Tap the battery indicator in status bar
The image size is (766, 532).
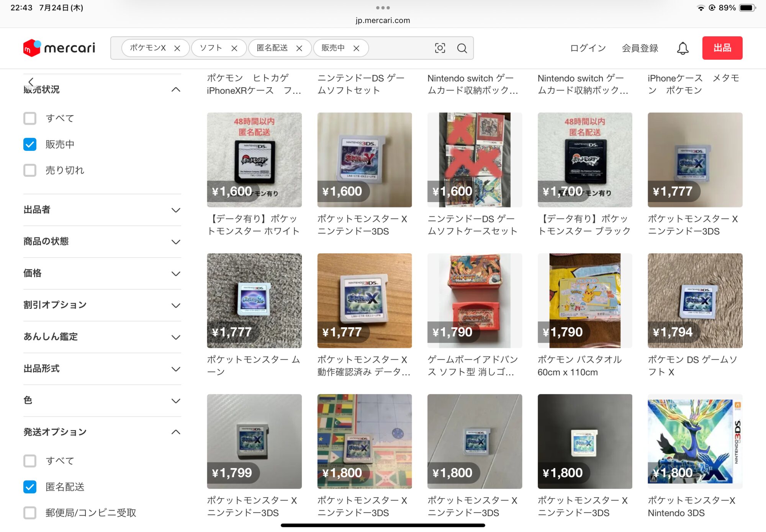(747, 8)
